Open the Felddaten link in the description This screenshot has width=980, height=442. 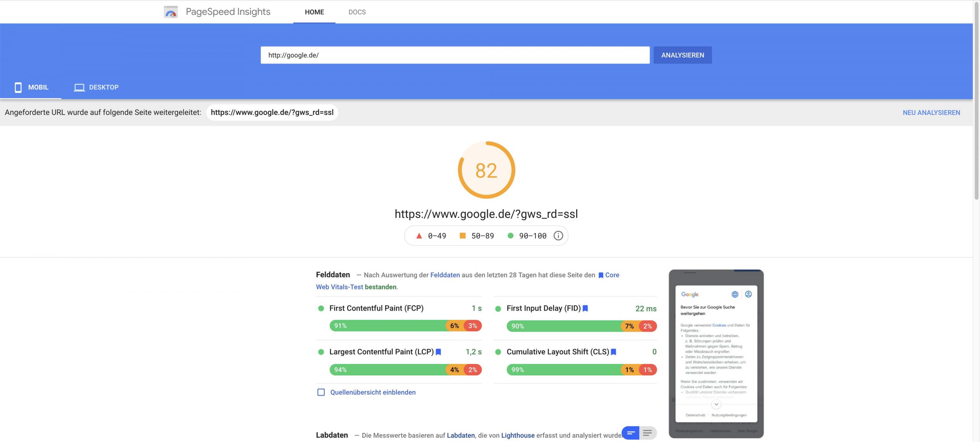coord(445,275)
